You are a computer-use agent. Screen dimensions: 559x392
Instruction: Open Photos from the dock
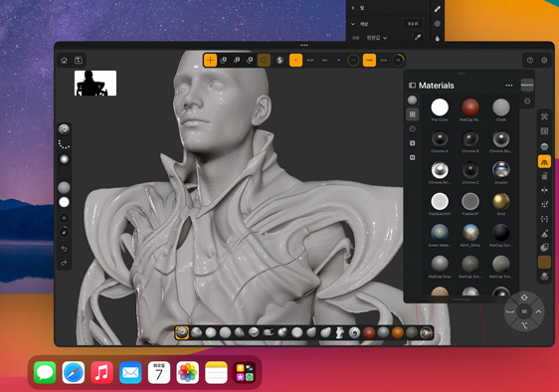click(188, 372)
